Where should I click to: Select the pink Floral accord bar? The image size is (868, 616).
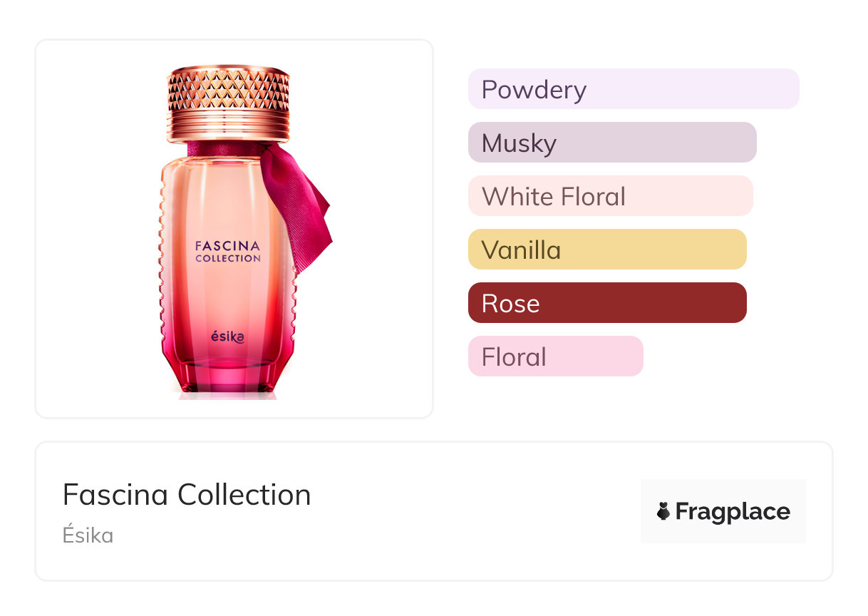[x=555, y=356]
